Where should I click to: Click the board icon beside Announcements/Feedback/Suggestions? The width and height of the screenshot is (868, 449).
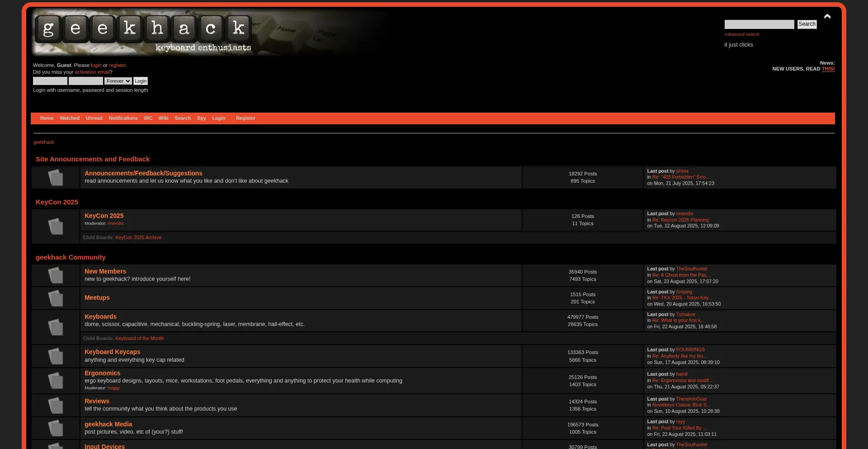pyautogui.click(x=56, y=177)
